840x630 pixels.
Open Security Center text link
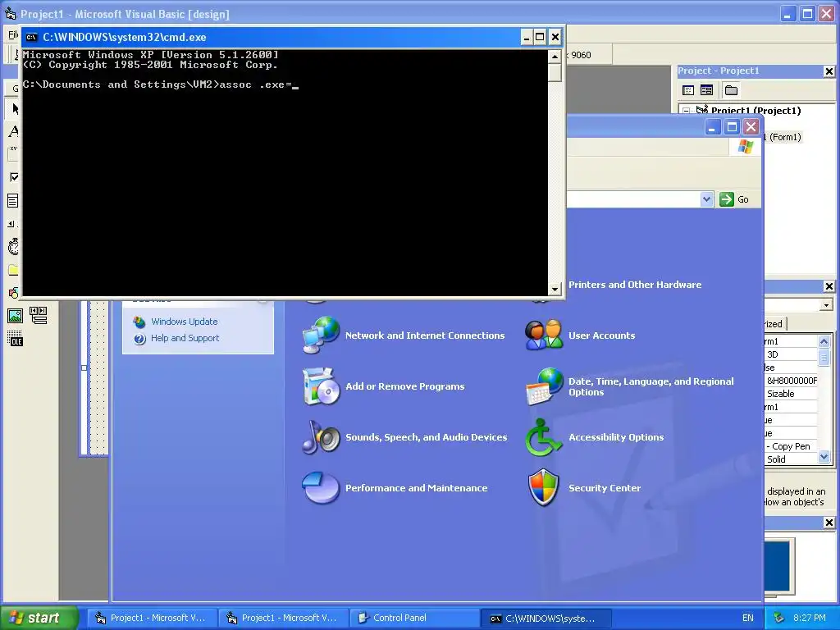(605, 488)
